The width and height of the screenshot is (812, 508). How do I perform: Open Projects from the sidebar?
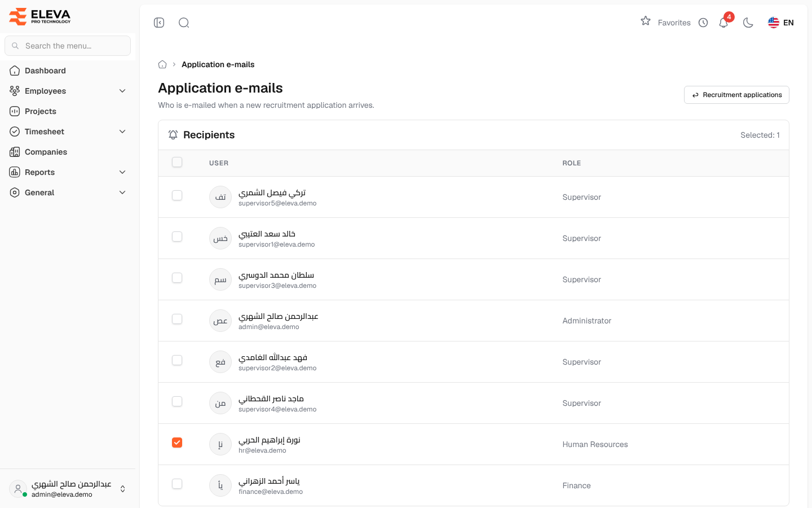point(68,111)
